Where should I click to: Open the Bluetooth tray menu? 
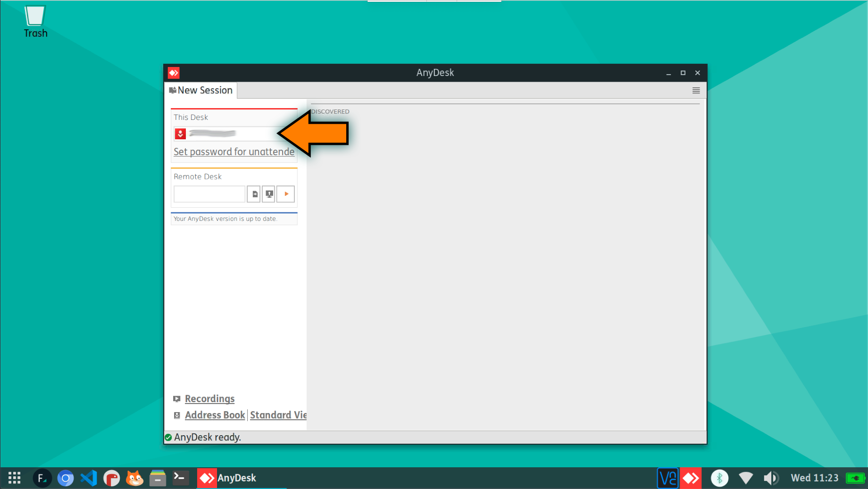pos(719,478)
